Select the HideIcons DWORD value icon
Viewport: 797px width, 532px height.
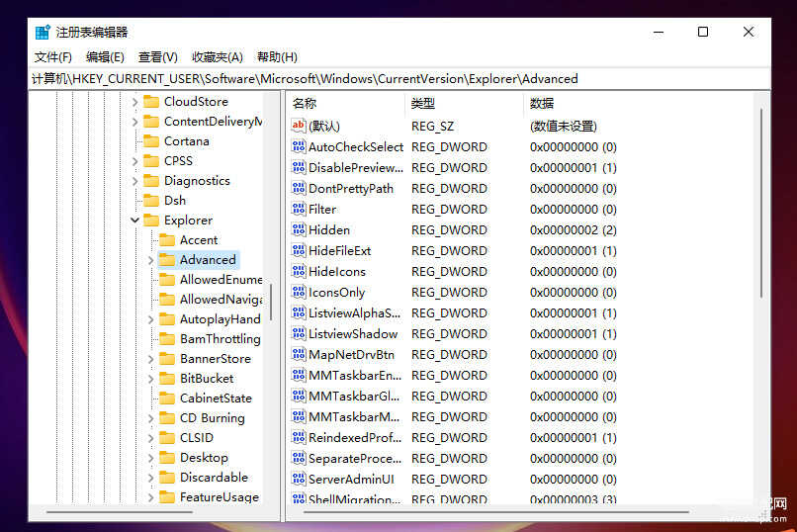coord(299,271)
